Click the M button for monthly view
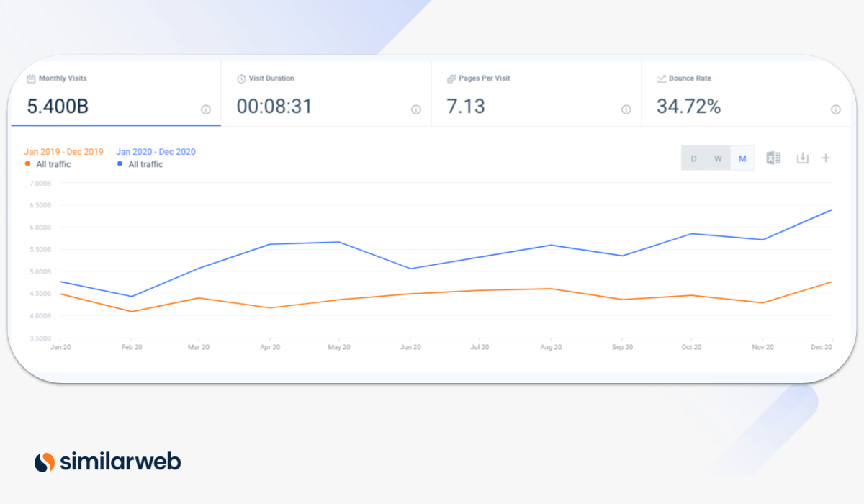The width and height of the screenshot is (864, 504). point(742,158)
